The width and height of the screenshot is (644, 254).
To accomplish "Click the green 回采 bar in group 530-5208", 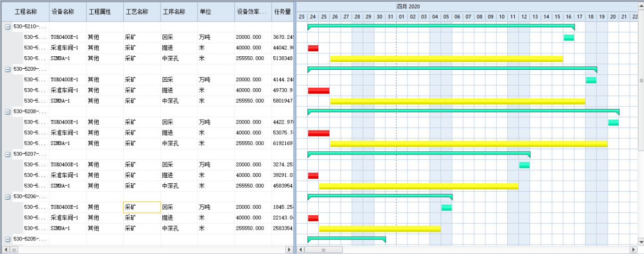I will pos(613,123).
